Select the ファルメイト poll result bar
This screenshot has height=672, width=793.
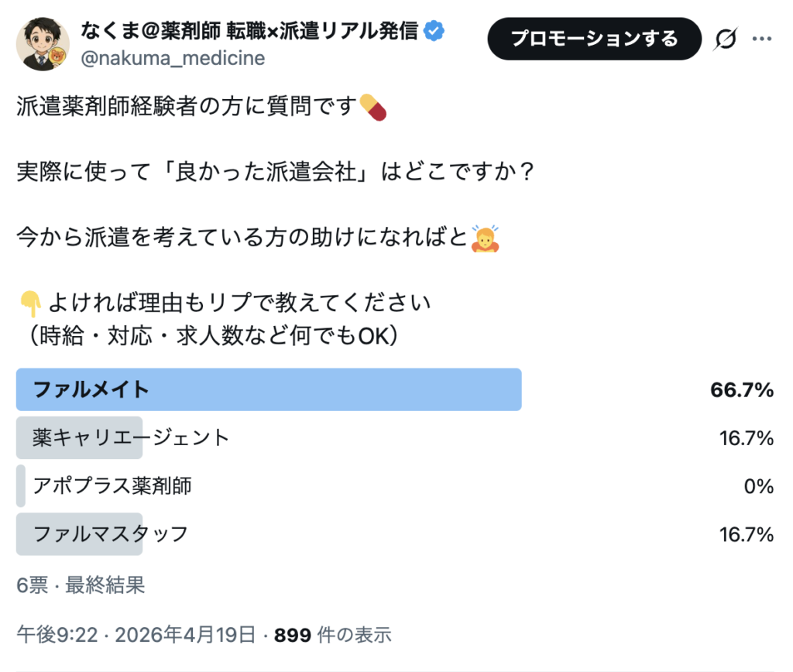coord(269,389)
